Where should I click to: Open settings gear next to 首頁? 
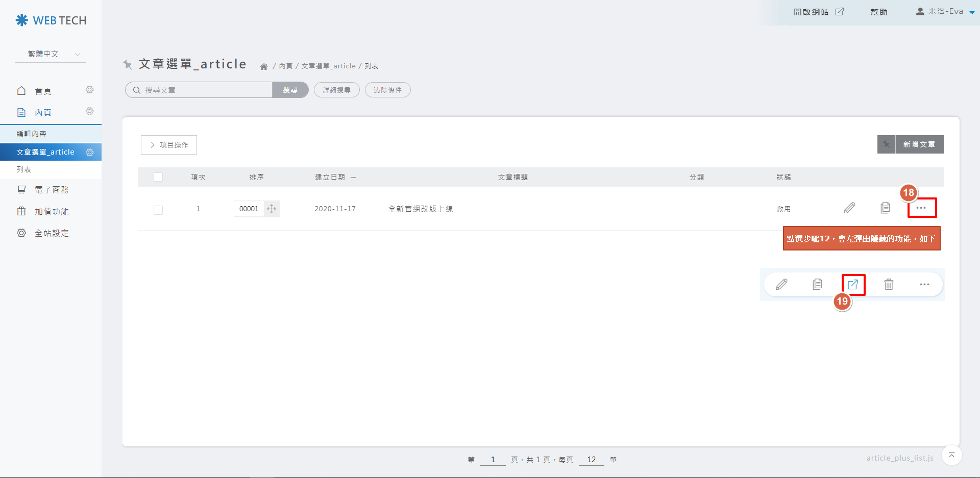pos(90,90)
